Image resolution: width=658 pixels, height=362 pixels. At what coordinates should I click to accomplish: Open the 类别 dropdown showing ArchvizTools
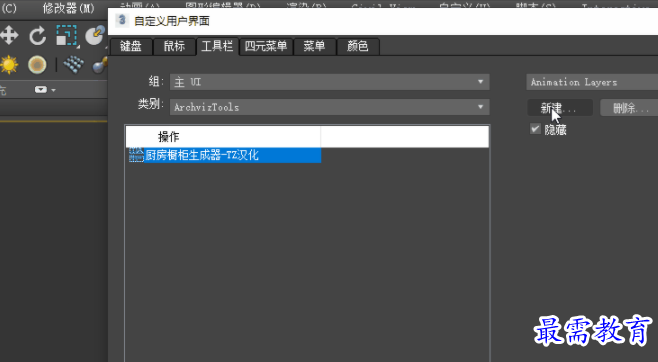329,107
